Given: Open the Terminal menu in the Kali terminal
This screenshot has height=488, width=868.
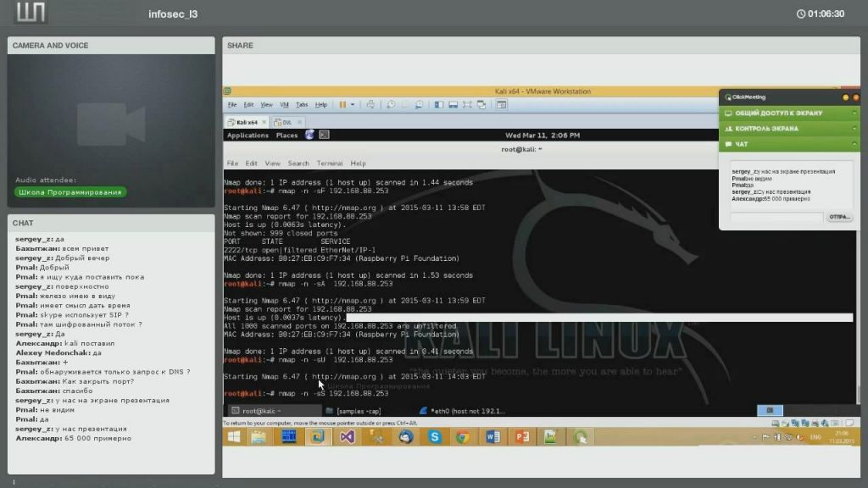Looking at the screenshot, I should (330, 164).
